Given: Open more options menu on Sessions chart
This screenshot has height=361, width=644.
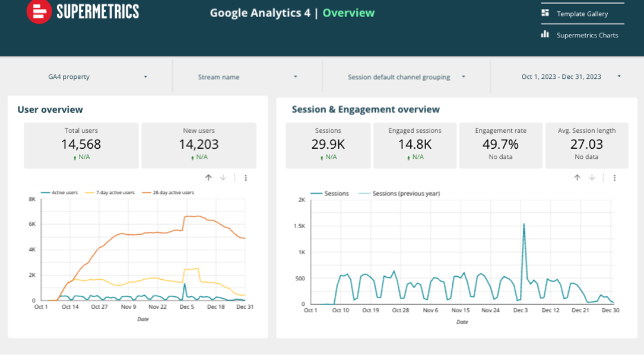Looking at the screenshot, I should 614,177.
